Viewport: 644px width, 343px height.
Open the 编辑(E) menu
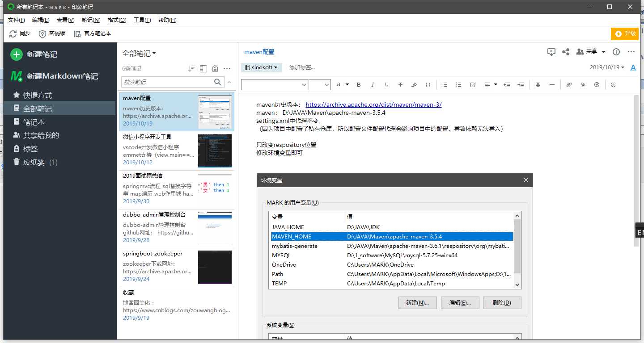pos(41,20)
